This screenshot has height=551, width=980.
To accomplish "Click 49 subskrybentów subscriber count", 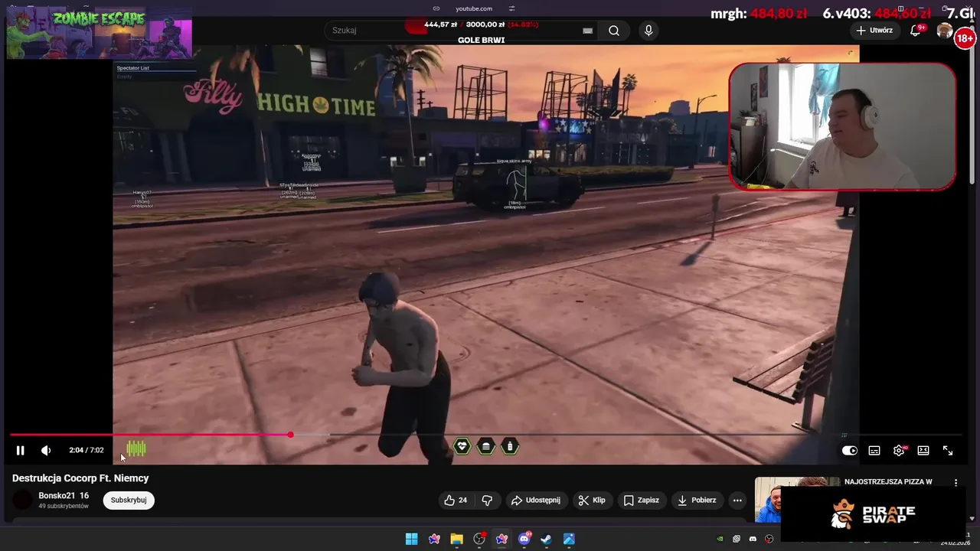I will 64,507.
